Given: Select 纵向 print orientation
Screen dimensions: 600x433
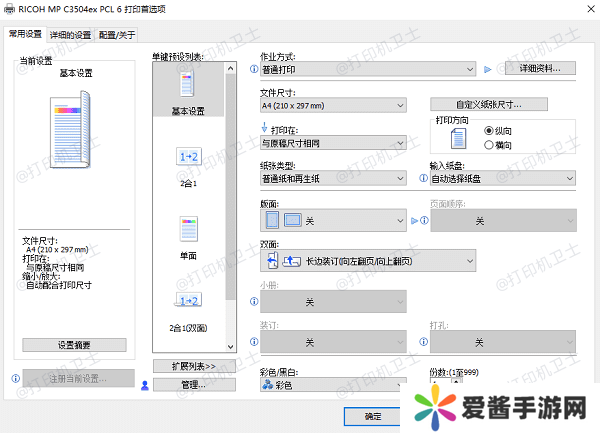Looking at the screenshot, I should 488,131.
